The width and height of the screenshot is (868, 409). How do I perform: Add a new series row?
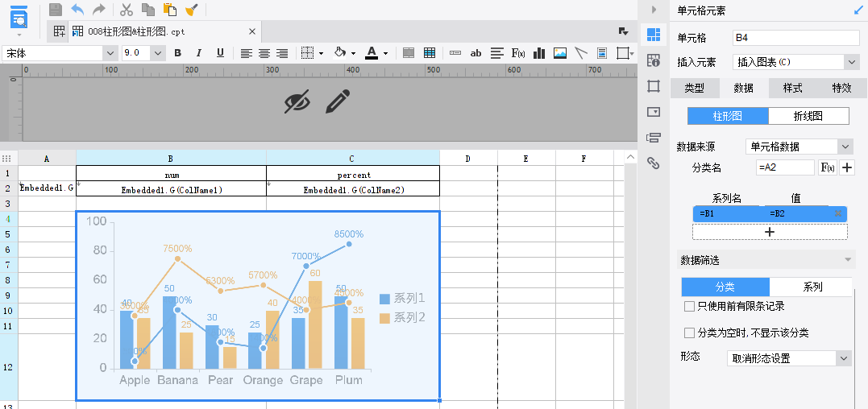click(x=770, y=232)
